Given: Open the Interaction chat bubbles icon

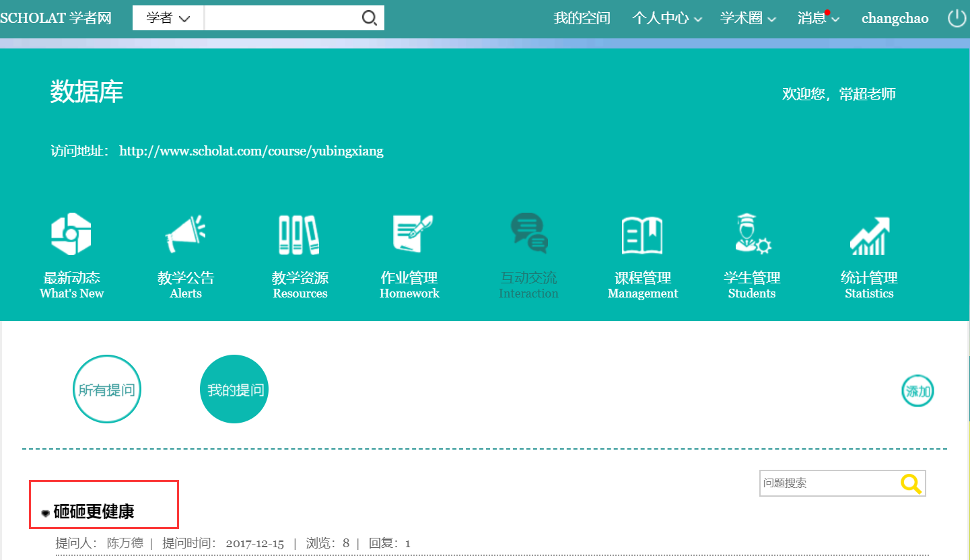Looking at the screenshot, I should (x=528, y=233).
